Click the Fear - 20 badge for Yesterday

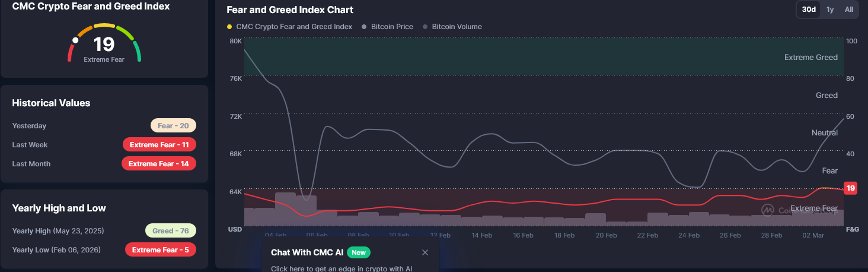point(173,126)
